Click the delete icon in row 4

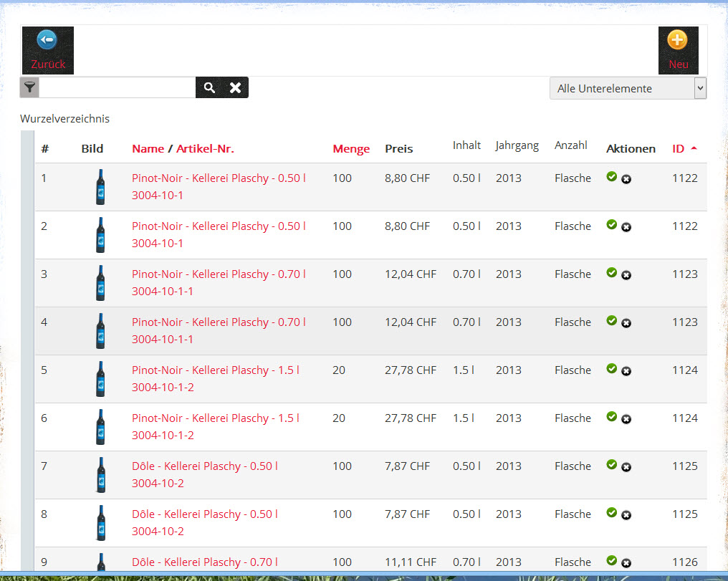626,323
